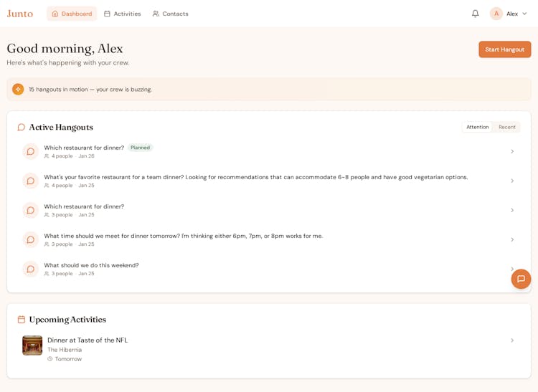Image resolution: width=538 pixels, height=392 pixels.
Task: Select the Dashboard nav item
Action: pyautogui.click(x=72, y=14)
